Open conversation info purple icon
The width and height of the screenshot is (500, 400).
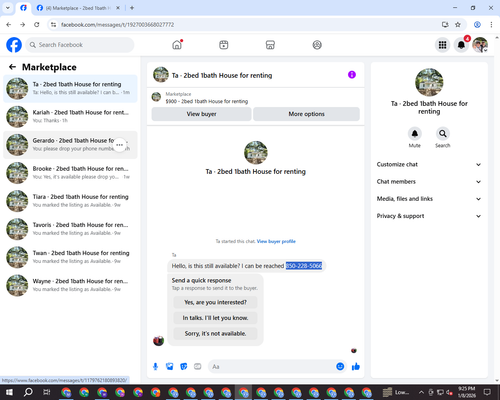(x=352, y=75)
